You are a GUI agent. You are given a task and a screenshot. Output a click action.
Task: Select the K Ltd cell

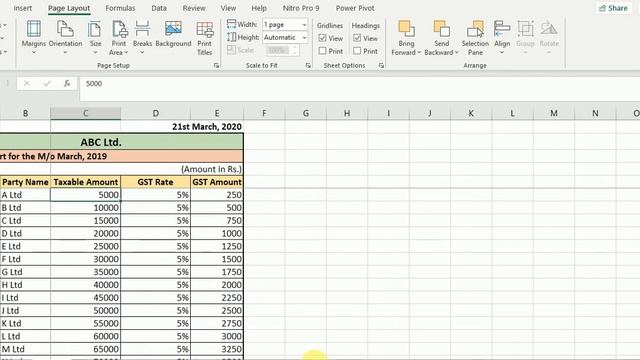pyautogui.click(x=25, y=323)
